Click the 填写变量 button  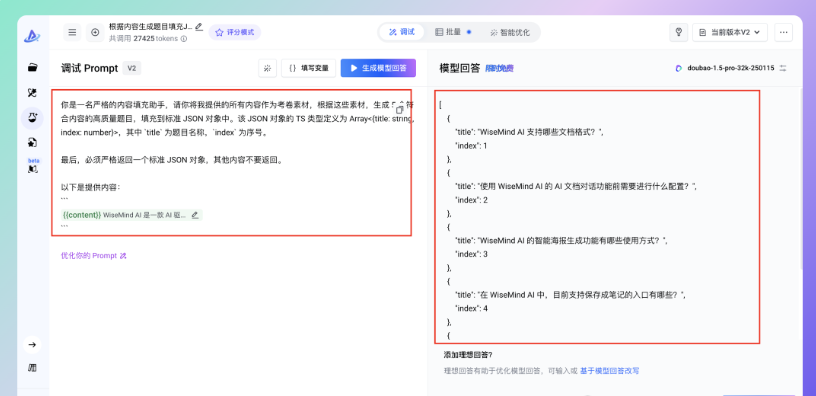pyautogui.click(x=309, y=68)
